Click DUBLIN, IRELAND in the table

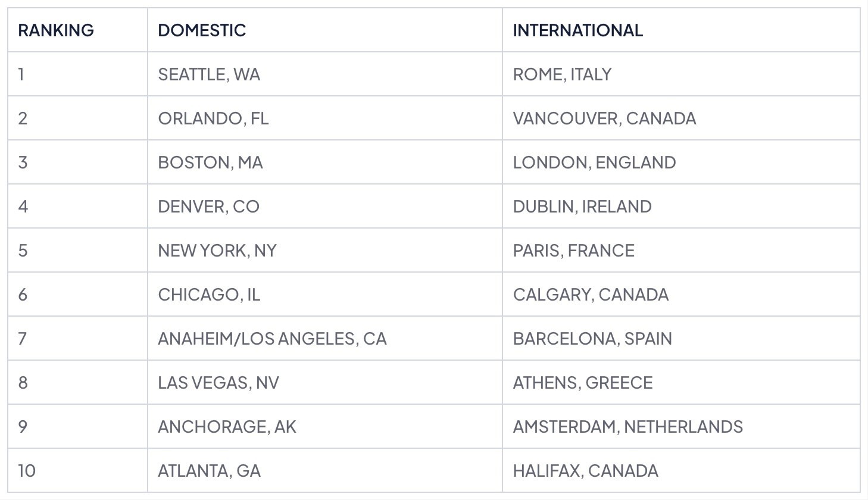[x=582, y=207]
